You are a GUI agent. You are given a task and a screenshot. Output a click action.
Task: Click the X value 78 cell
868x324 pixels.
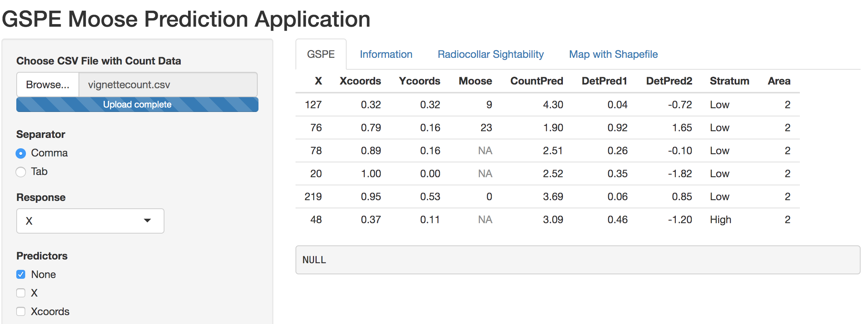pyautogui.click(x=316, y=151)
